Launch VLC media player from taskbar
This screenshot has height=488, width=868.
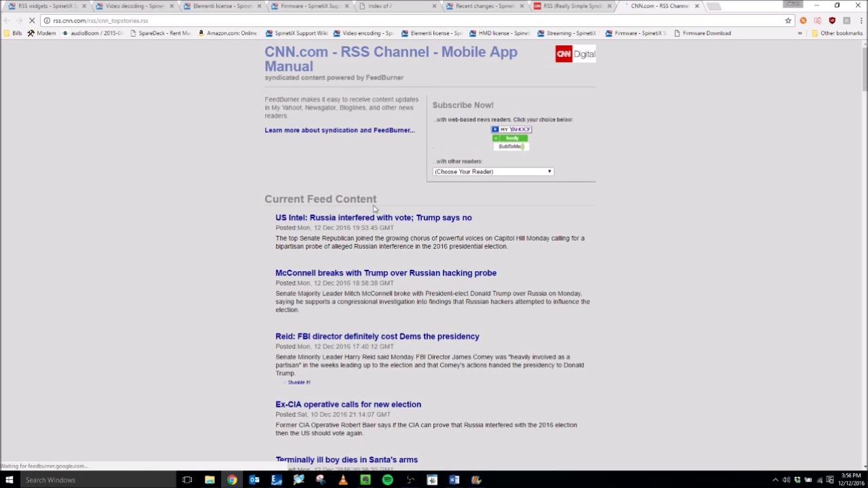click(343, 480)
